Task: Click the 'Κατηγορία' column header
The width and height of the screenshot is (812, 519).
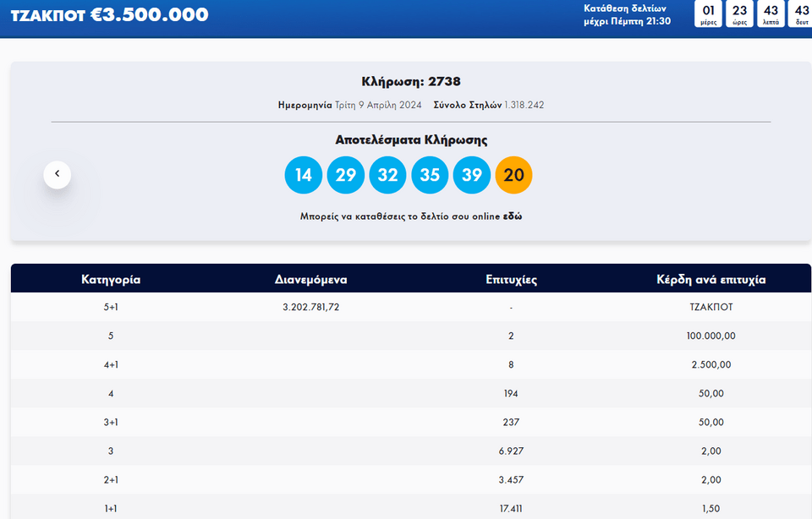Action: 111,279
